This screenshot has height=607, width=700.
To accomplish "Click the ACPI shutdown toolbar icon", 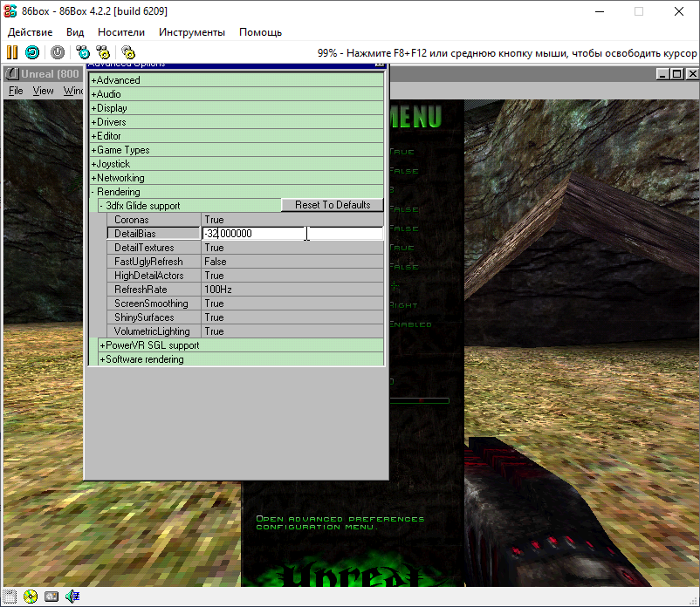I will [x=56, y=52].
